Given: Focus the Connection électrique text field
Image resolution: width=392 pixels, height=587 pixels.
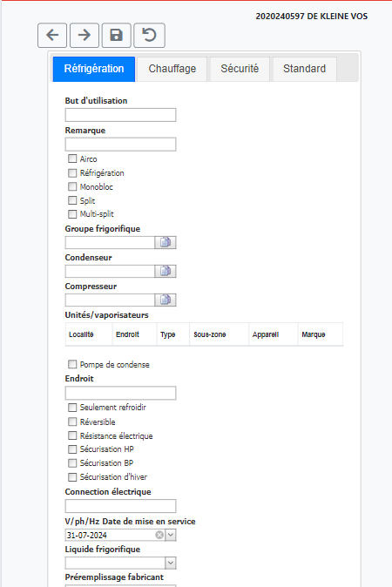Looking at the screenshot, I should pyautogui.click(x=120, y=506).
